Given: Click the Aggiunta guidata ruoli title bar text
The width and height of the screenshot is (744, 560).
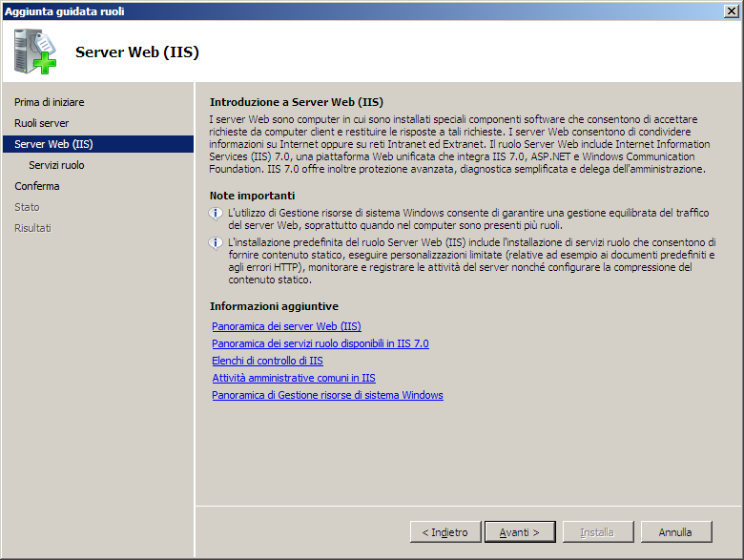Looking at the screenshot, I should point(65,11).
